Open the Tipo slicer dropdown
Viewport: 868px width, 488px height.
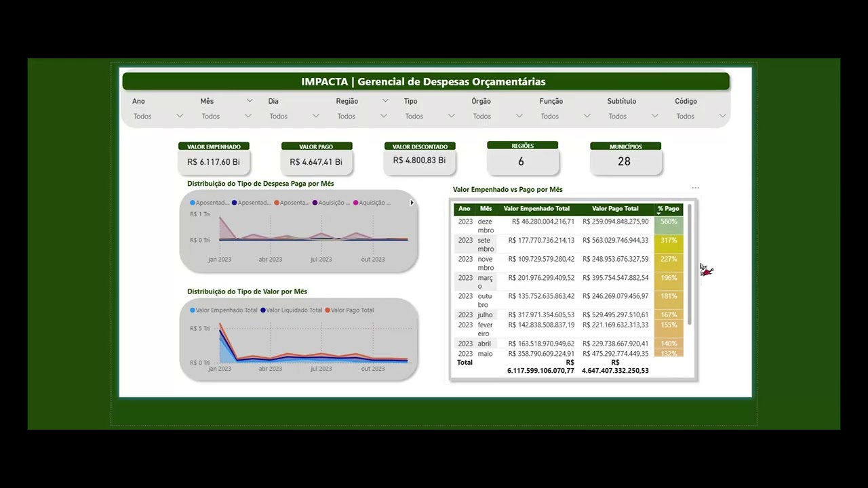(429, 116)
